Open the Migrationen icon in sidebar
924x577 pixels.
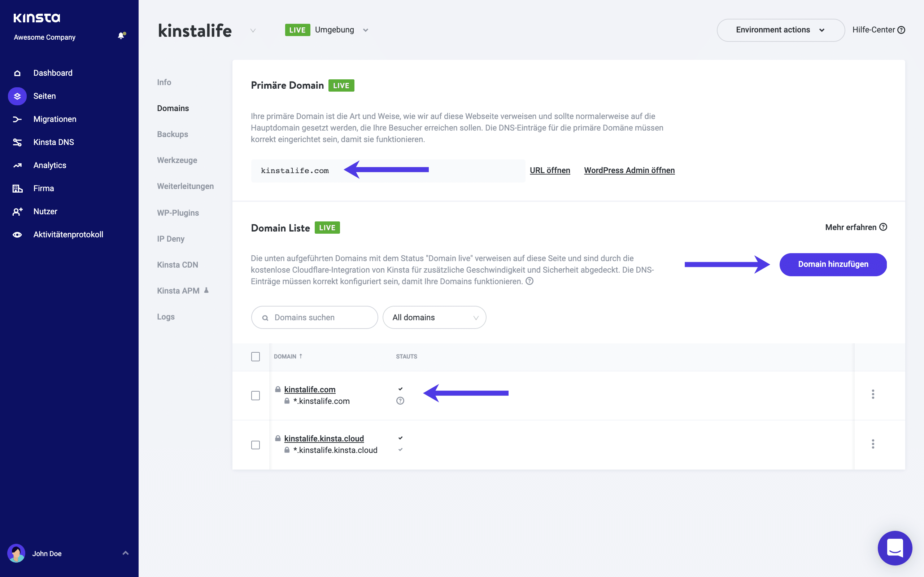(x=17, y=119)
